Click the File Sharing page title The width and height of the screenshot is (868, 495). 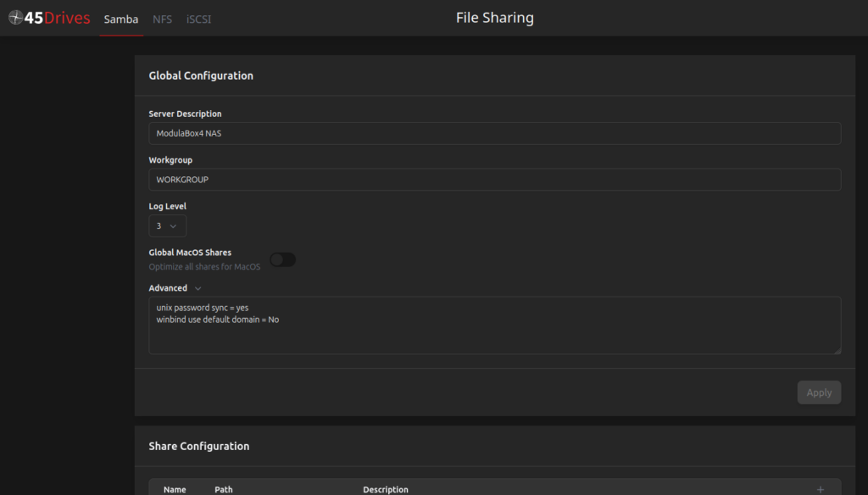click(495, 18)
